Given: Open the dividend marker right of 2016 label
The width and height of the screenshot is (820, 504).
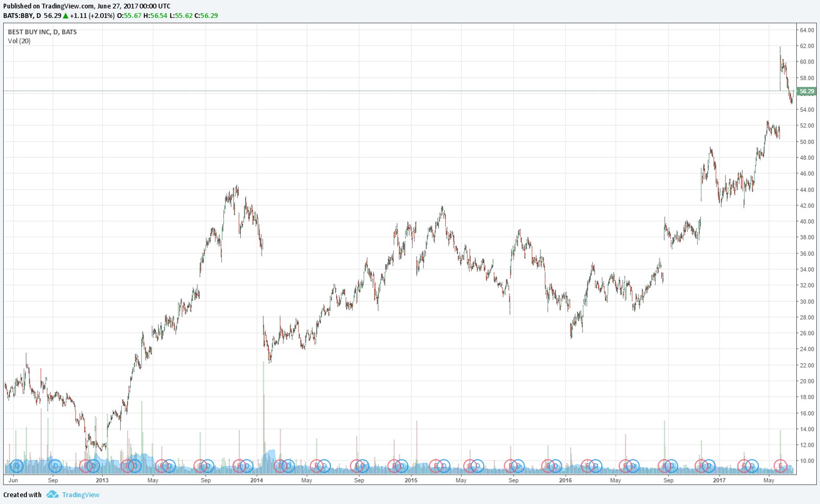Looking at the screenshot, I should pyautogui.click(x=595, y=466).
